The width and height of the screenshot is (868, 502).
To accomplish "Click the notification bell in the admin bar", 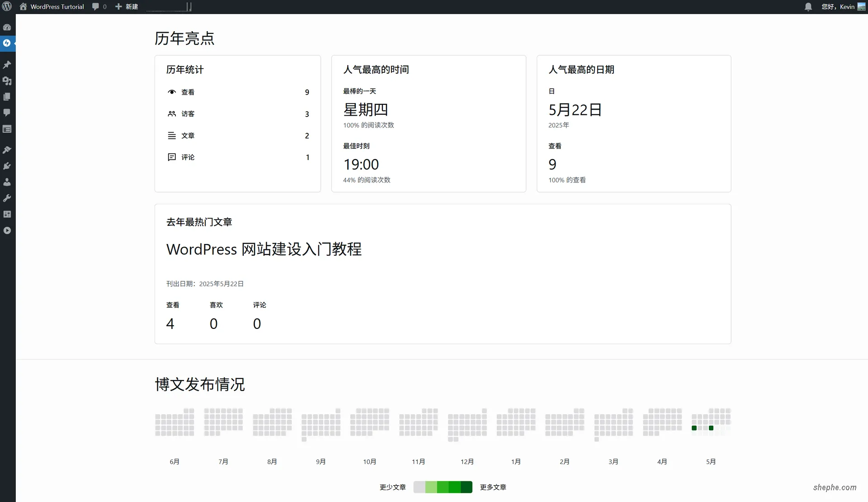I will 808,6.
